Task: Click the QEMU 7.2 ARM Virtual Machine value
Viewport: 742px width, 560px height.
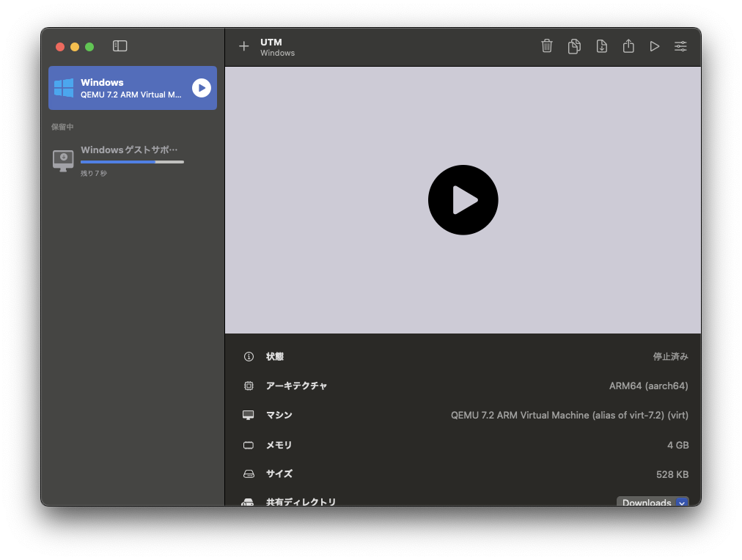Action: [569, 415]
